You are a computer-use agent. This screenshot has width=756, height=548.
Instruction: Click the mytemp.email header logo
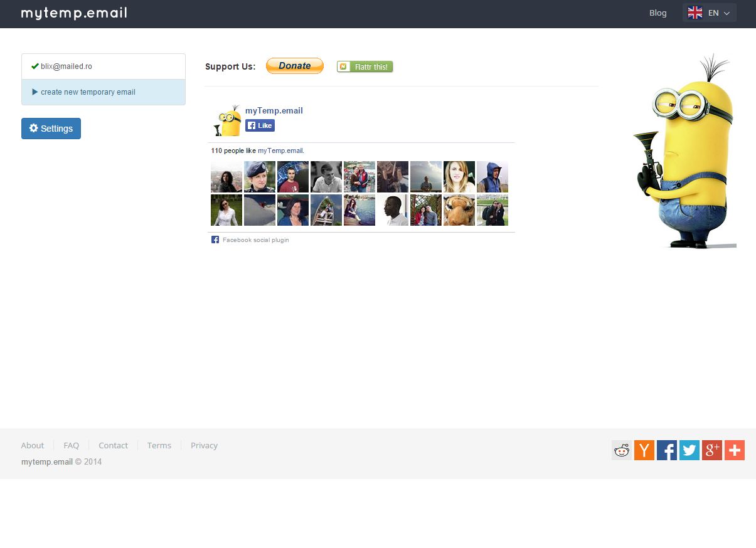(74, 13)
